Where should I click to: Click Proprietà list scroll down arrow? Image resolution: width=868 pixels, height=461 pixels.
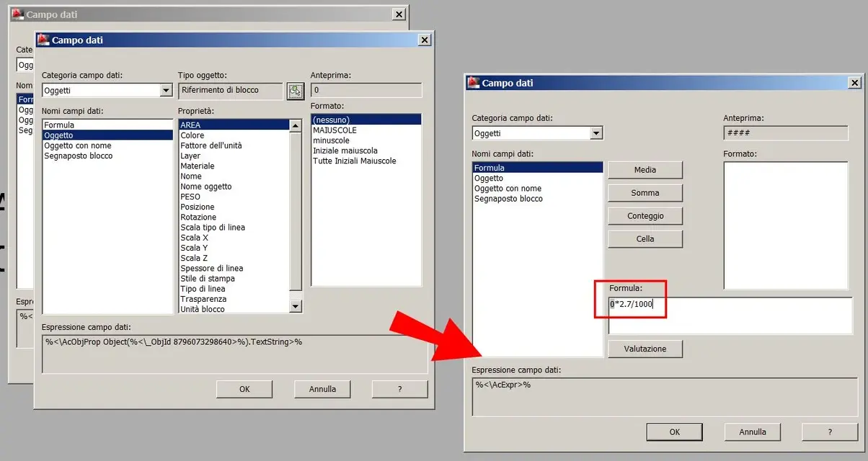(x=295, y=307)
